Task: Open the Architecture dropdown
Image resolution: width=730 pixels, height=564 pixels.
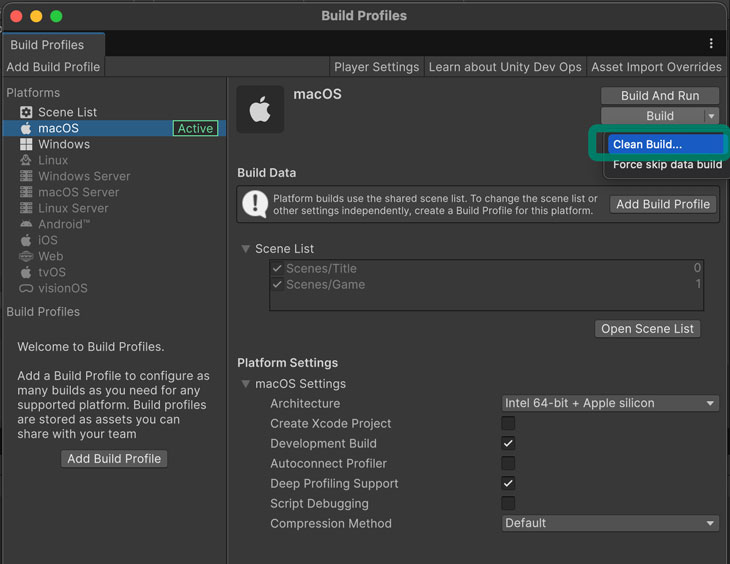Action: click(x=610, y=403)
